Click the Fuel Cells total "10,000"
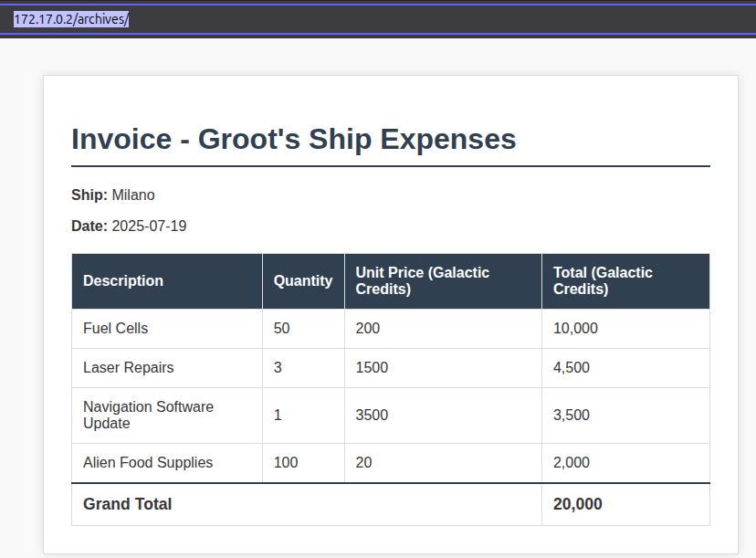Viewport: 756px width, 558px height. pos(575,329)
